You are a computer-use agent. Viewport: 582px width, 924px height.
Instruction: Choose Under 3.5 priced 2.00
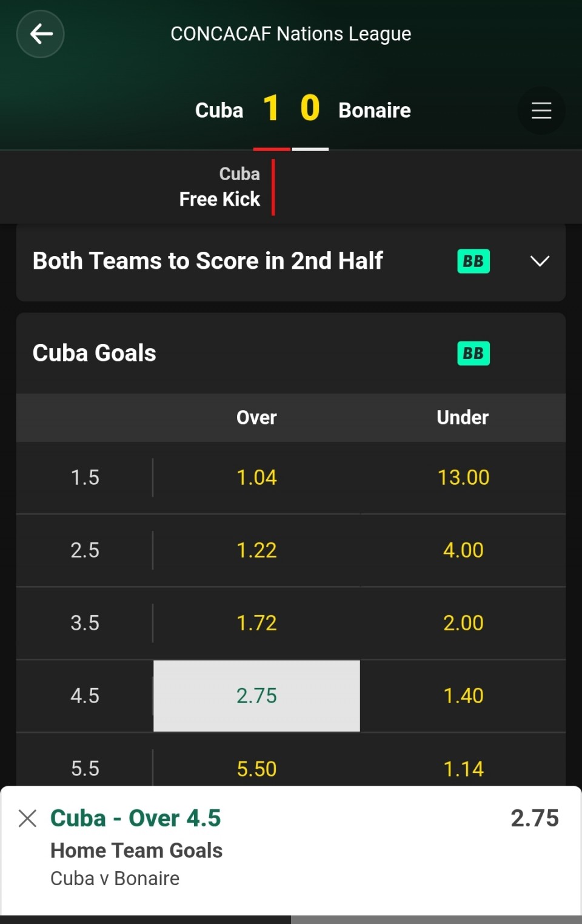(x=463, y=623)
